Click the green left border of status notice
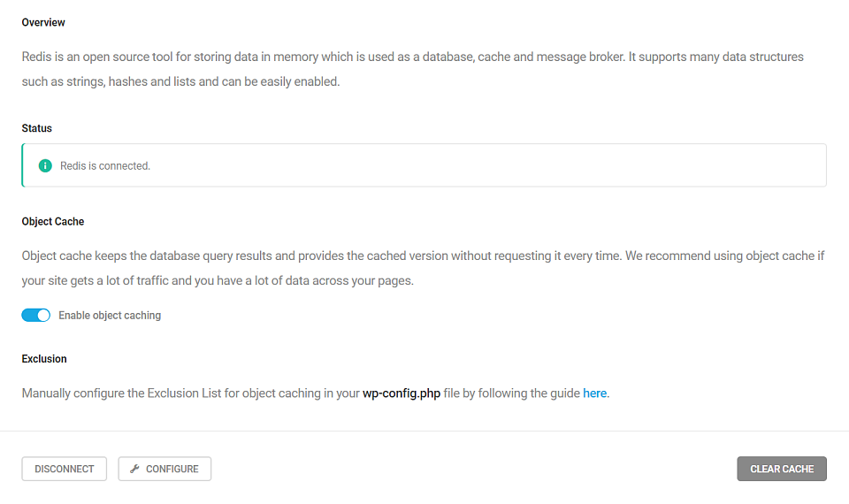This screenshot has width=849, height=504. coord(22,165)
